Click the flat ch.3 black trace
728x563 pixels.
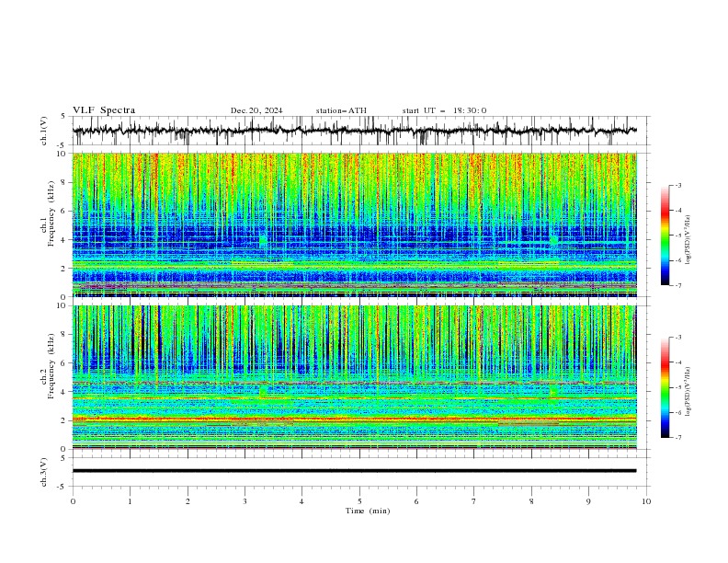pyautogui.click(x=354, y=471)
